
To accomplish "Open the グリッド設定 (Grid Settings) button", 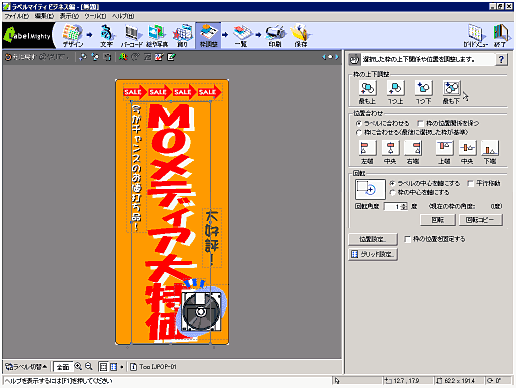I will [373, 254].
